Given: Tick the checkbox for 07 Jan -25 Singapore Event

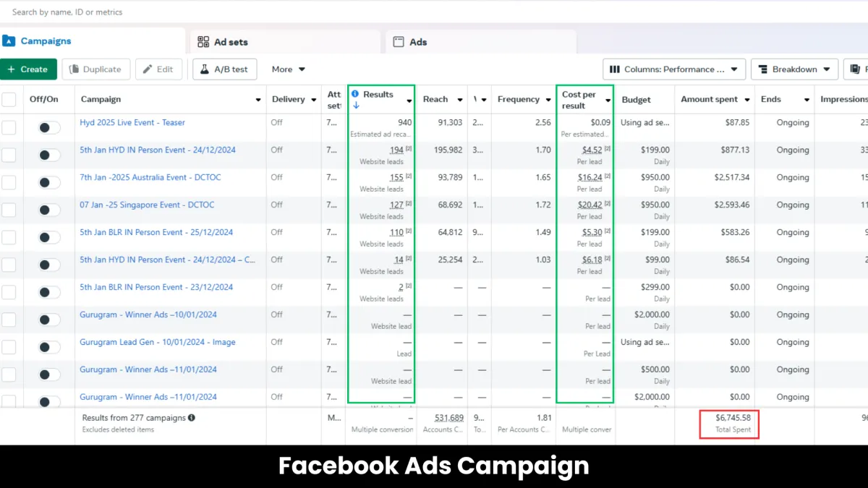Looking at the screenshot, I should pos(9,210).
